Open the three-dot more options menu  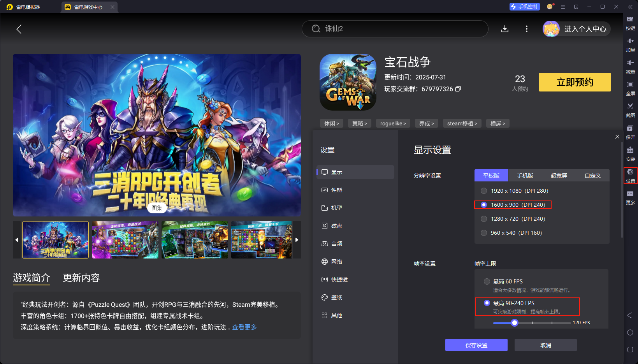527,29
